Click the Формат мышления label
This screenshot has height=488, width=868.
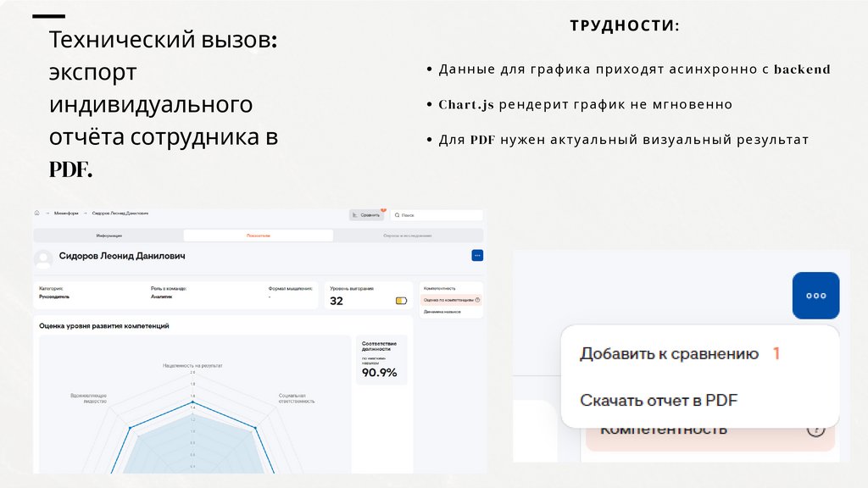click(x=291, y=289)
